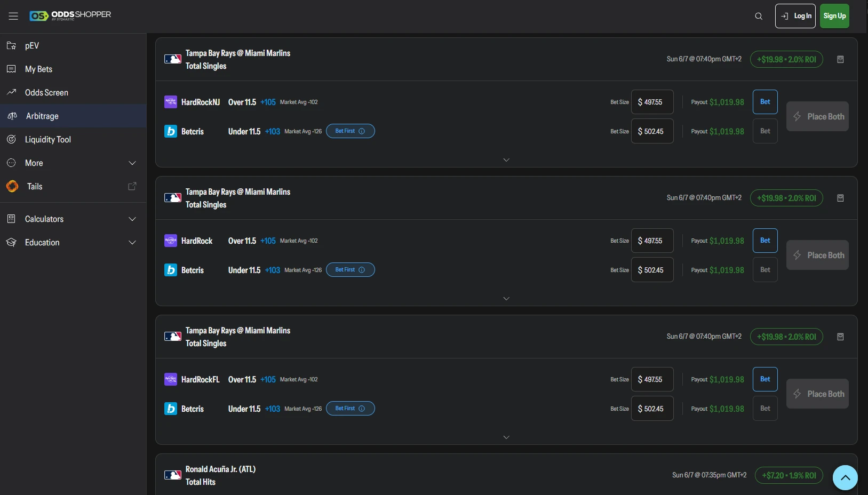Click the Tails orange swirl icon

pos(12,186)
